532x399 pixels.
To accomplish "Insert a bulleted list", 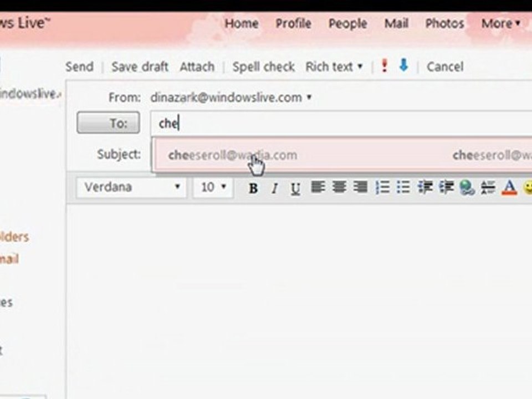I will (403, 187).
